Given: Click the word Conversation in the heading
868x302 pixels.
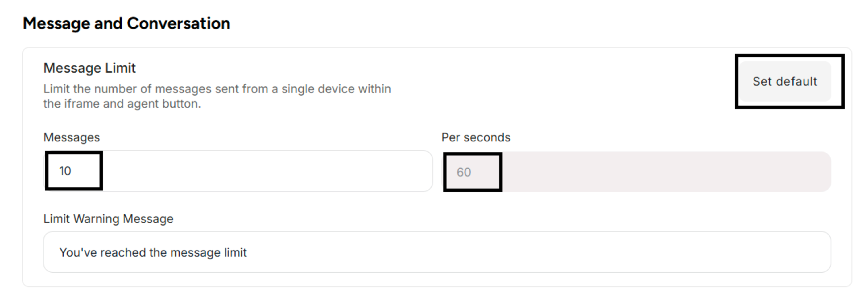Looking at the screenshot, I should tap(178, 24).
